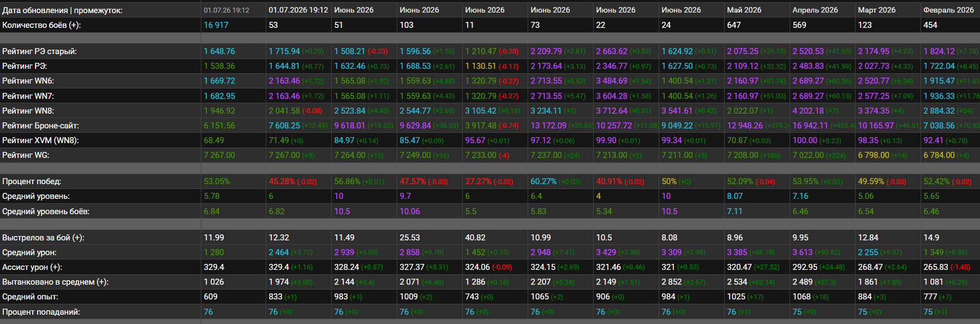The width and height of the screenshot is (980, 324).
Task: Select the April 2026 XVM value 100.00
Action: tap(805, 140)
